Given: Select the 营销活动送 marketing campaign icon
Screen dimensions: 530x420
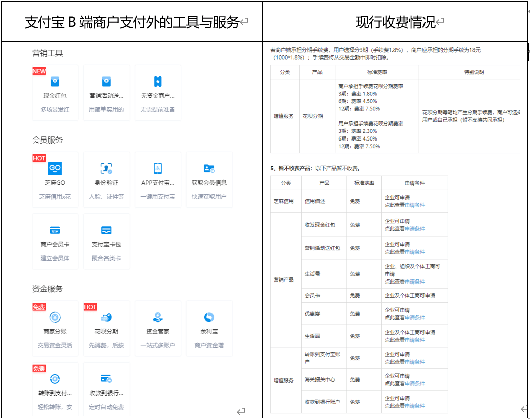Looking at the screenshot, I should coord(106,81).
